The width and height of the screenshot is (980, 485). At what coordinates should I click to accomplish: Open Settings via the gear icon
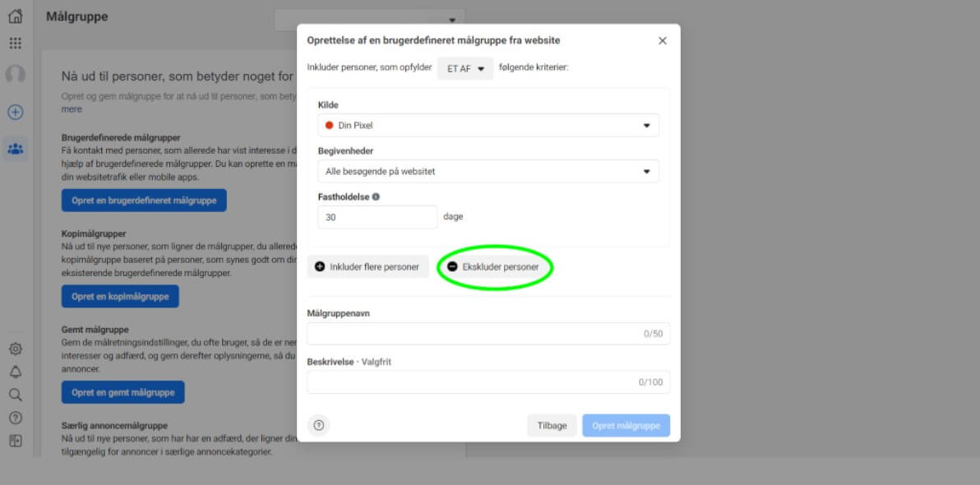pyautogui.click(x=15, y=349)
